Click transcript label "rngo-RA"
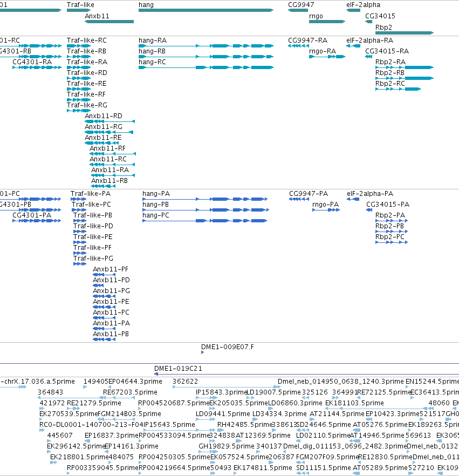Viewport: 459px width, 476px height. click(323, 51)
